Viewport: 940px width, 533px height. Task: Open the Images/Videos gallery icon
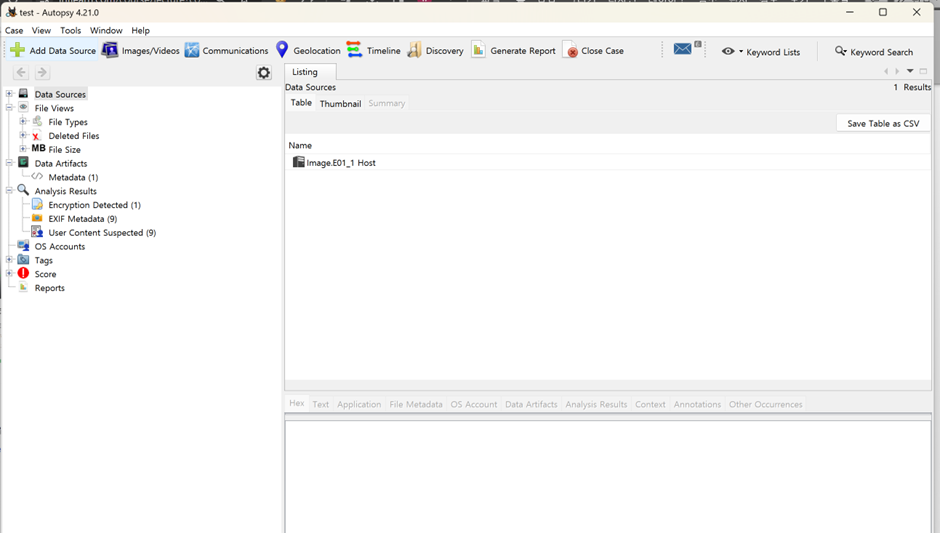(x=110, y=50)
